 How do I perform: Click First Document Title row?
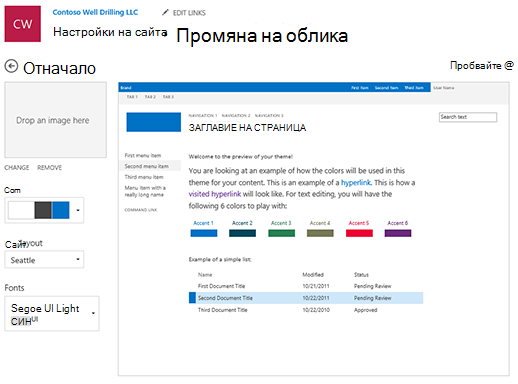tap(306, 286)
